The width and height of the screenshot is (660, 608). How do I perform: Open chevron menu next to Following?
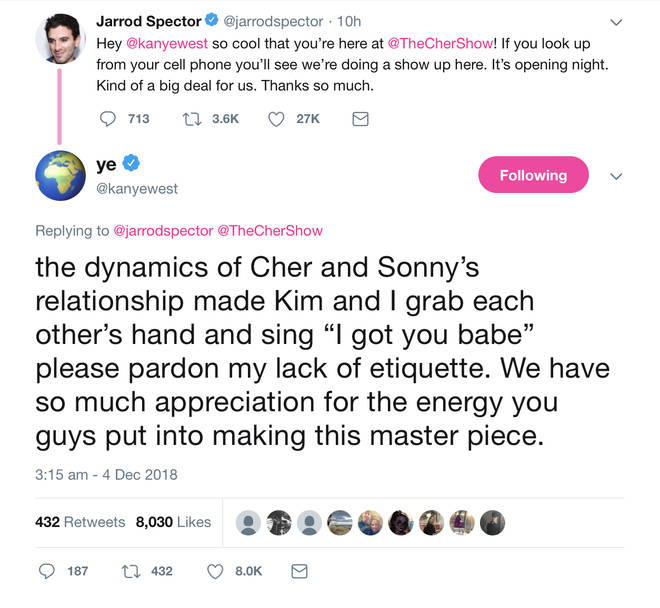click(x=616, y=176)
